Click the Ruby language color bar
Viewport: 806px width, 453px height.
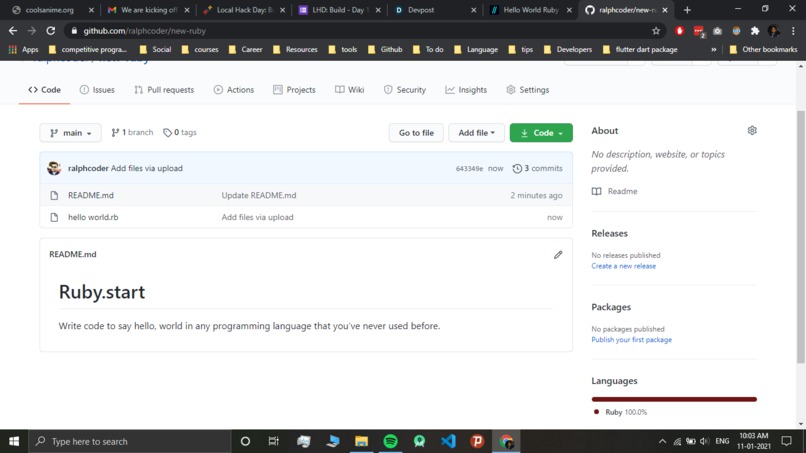[674, 399]
